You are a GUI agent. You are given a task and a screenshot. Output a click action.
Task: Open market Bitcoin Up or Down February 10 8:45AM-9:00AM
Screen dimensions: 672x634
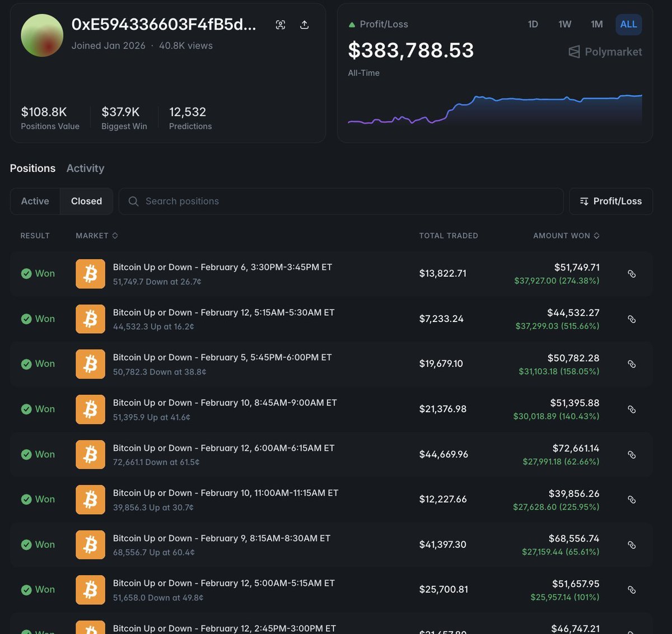pos(225,403)
